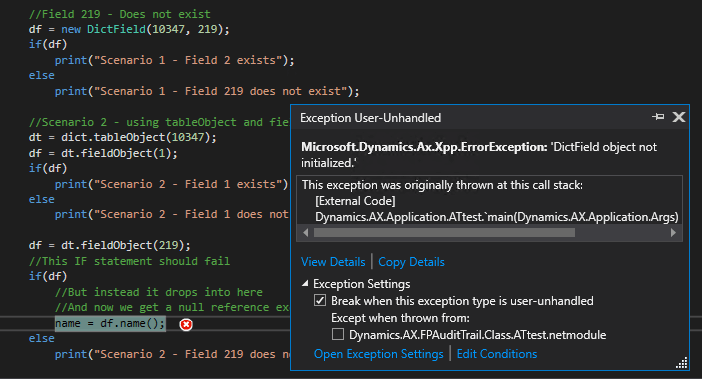
Task: Click the call stack scrollbar right arrow
Action: pos(673,233)
